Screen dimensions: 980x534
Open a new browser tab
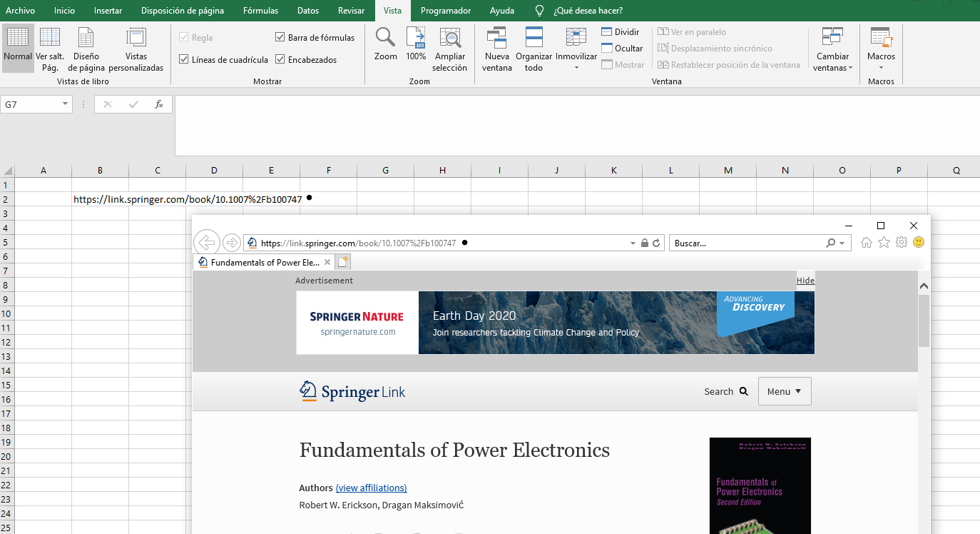pyautogui.click(x=343, y=262)
